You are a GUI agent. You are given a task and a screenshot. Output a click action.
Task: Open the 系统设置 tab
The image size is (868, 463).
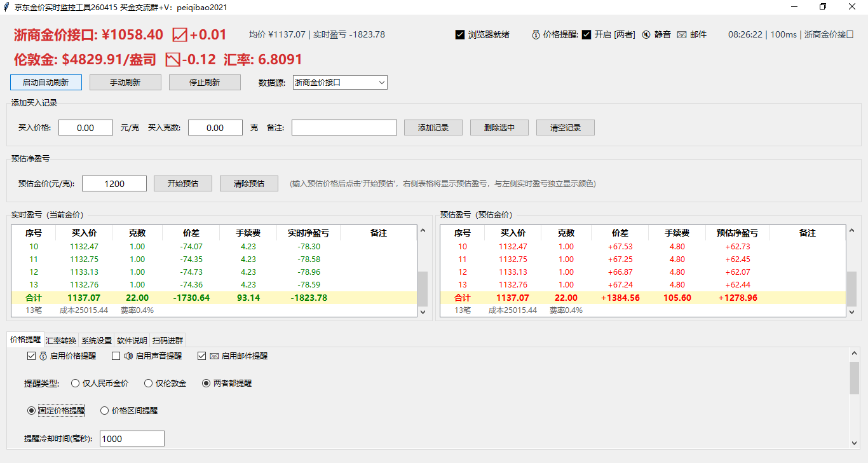97,340
